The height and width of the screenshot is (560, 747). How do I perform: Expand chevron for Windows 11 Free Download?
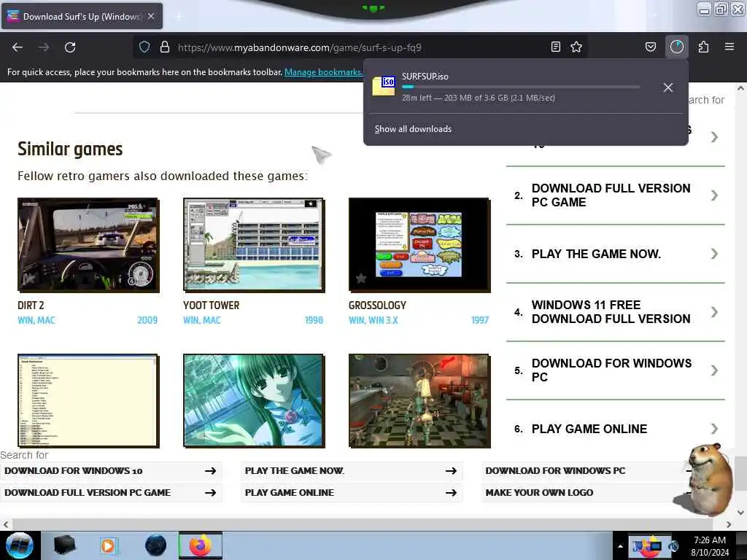[x=714, y=312]
